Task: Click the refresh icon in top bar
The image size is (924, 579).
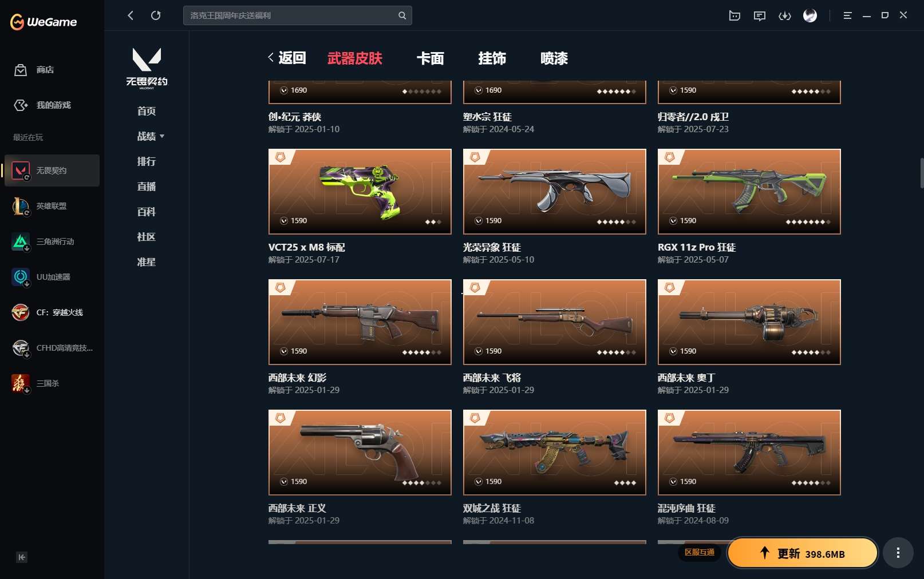Action: tap(156, 15)
